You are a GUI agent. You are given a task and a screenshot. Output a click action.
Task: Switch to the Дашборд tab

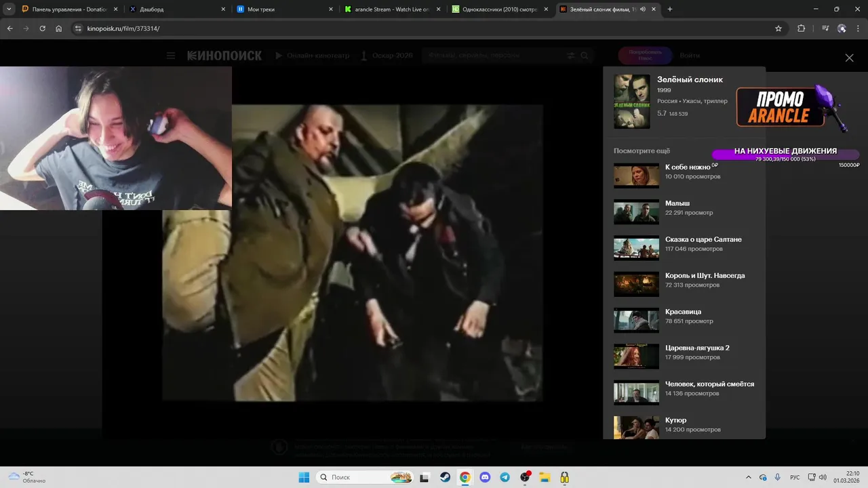point(178,9)
